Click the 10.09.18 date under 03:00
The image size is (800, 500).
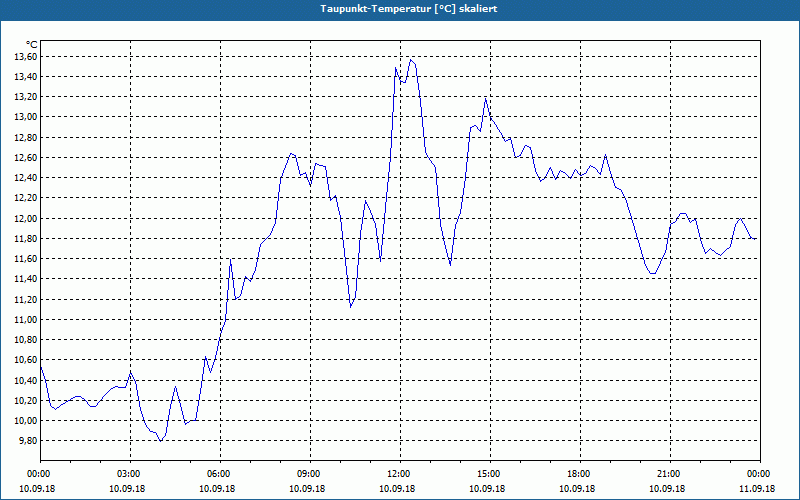point(127,489)
